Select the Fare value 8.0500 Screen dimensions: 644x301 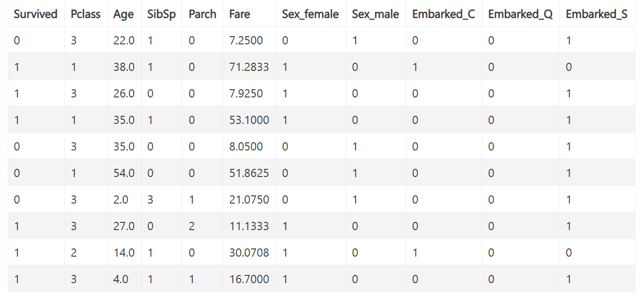[246, 146]
